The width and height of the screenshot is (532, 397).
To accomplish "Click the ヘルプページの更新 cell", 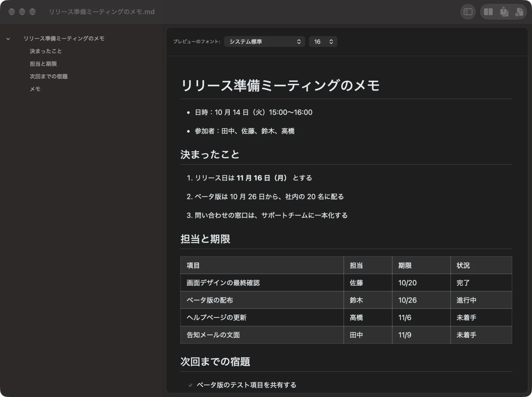I will point(262,317).
